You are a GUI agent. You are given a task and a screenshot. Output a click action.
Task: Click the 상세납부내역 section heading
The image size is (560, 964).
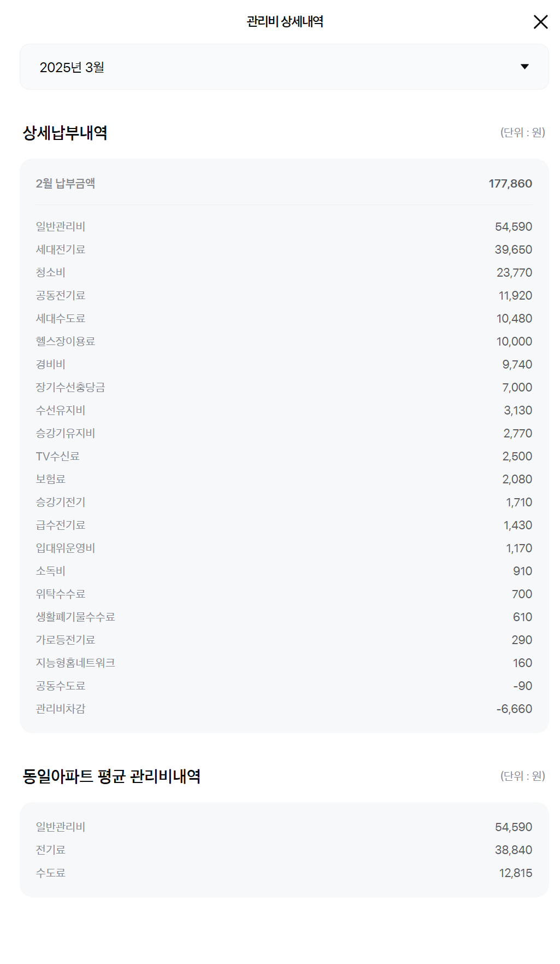(x=65, y=133)
